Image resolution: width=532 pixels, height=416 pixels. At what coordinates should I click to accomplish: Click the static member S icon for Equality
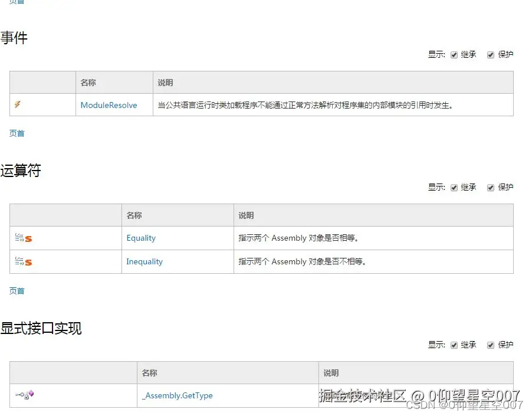(x=28, y=238)
